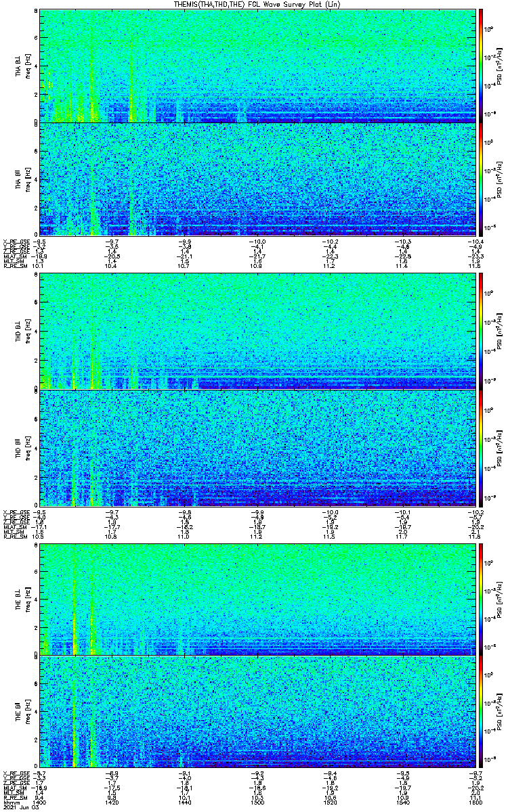Viewport: 508px width, 812px height.
Task: Click the 1520 time tick label
Action: coord(330,803)
